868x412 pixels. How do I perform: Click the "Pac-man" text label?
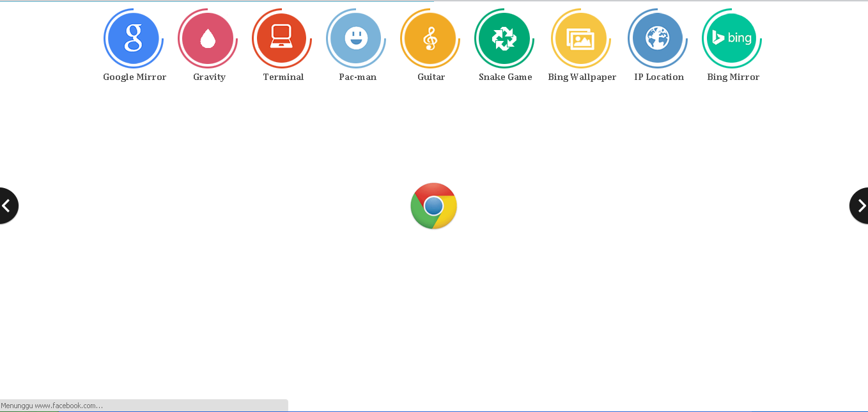(x=357, y=77)
